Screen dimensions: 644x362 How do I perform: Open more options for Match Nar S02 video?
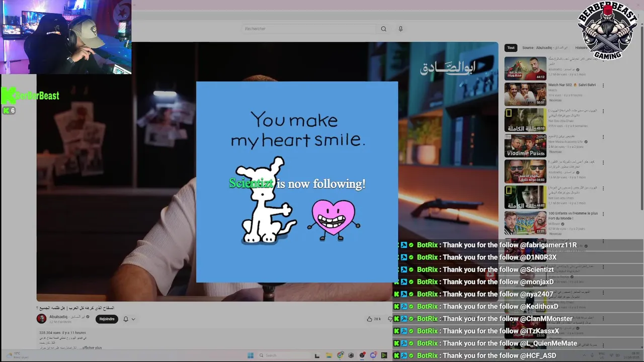tap(603, 85)
